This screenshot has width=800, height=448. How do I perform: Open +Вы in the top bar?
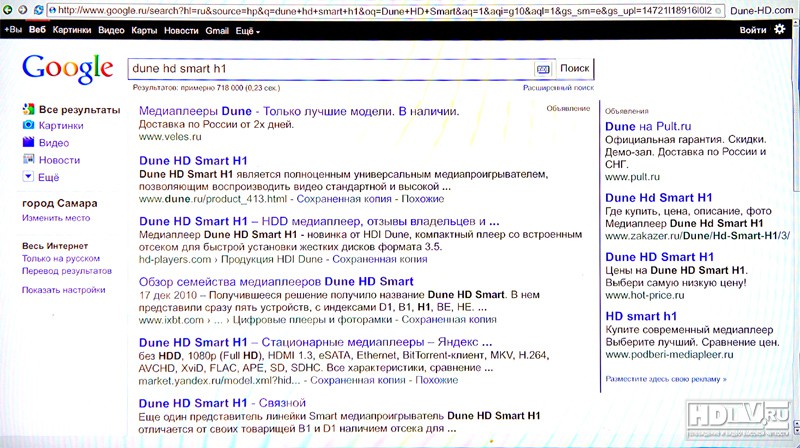coord(13,30)
